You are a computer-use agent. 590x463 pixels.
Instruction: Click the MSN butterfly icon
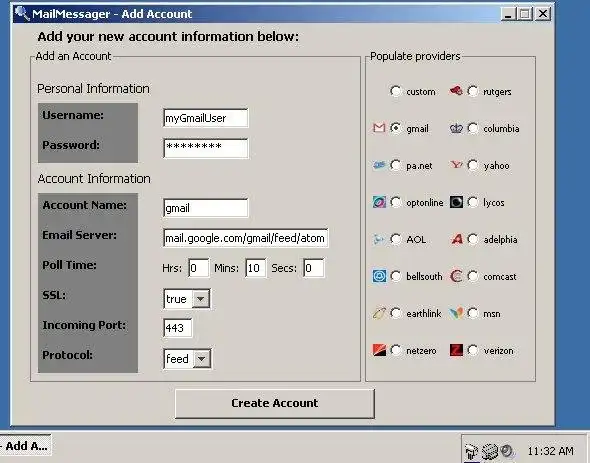(456, 313)
